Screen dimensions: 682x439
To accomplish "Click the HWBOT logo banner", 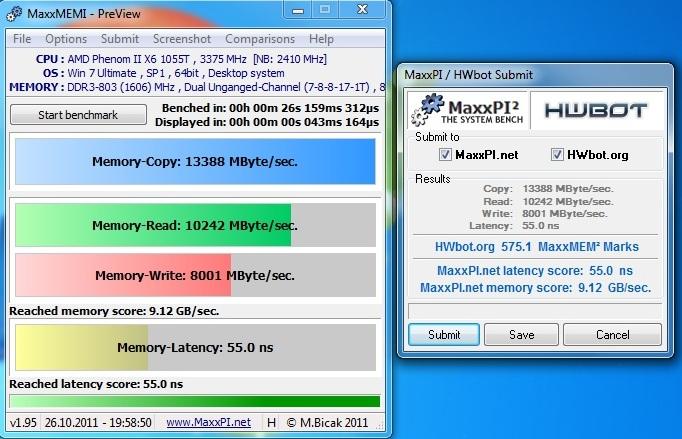I will 596,110.
